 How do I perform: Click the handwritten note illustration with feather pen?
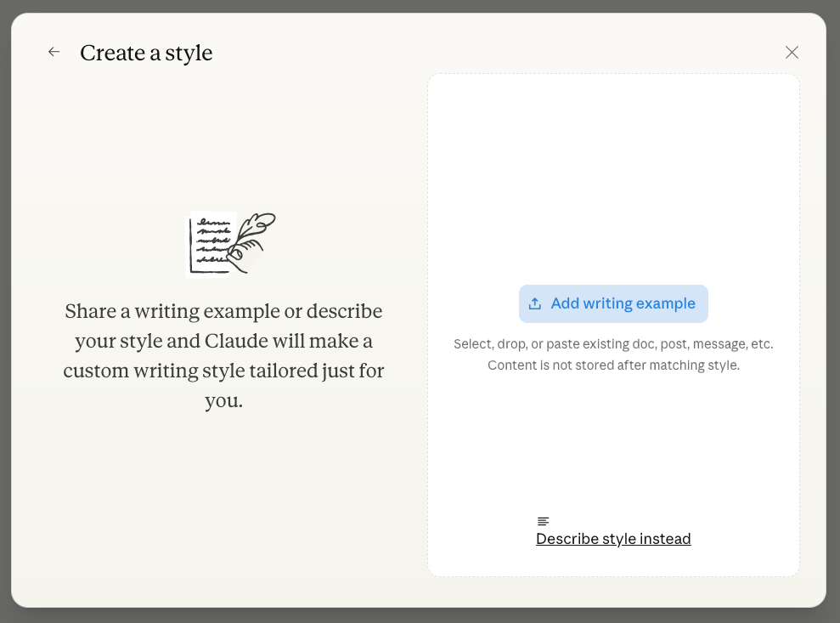pos(230,244)
